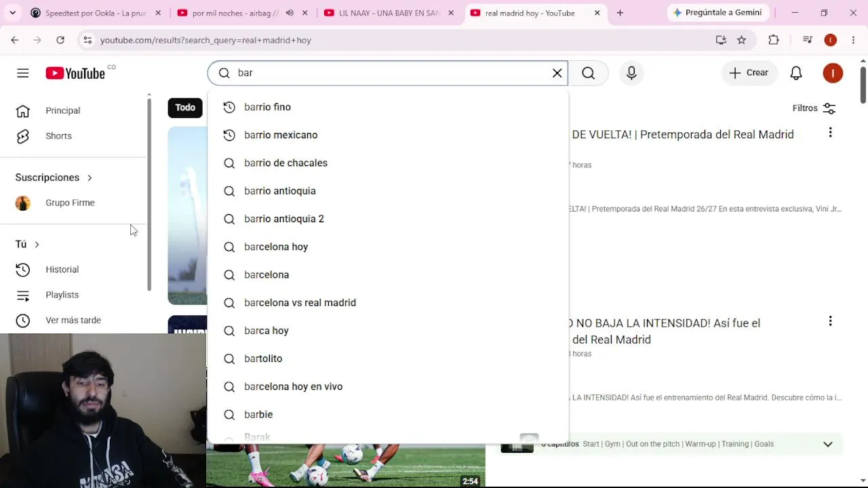
Task: Open the Chrome three-dot menu
Action: [x=853, y=40]
